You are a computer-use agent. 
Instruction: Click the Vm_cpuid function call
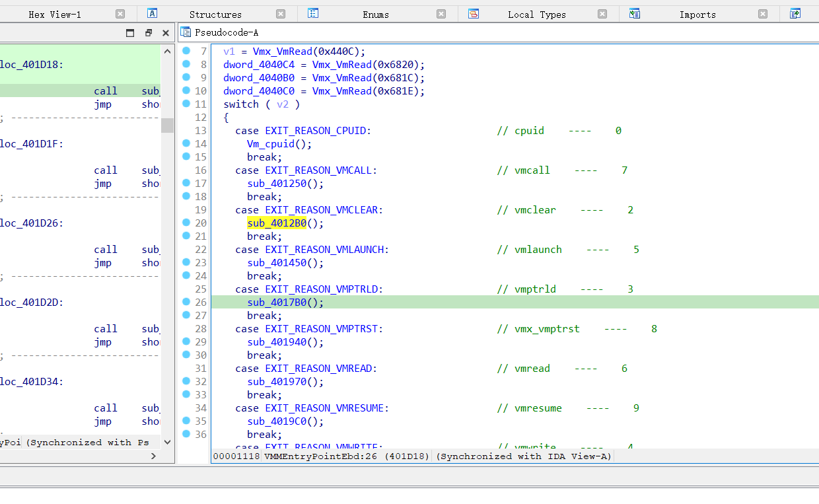click(271, 144)
